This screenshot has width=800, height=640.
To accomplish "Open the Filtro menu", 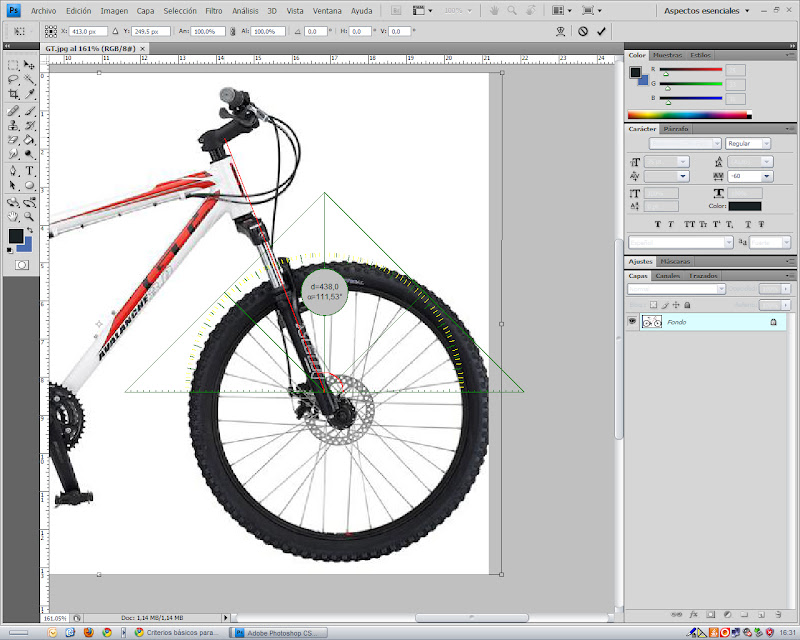I will coord(214,10).
